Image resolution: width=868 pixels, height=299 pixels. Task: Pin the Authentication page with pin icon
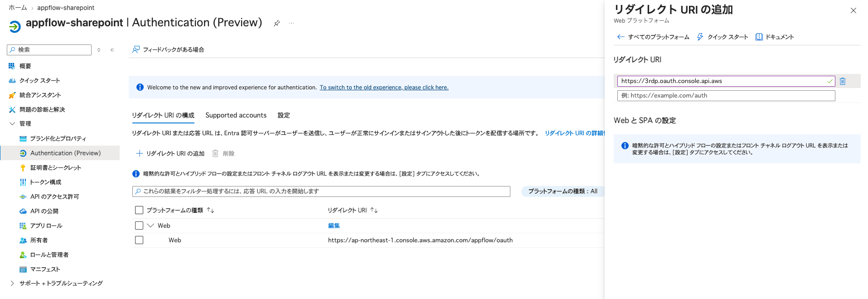click(276, 23)
